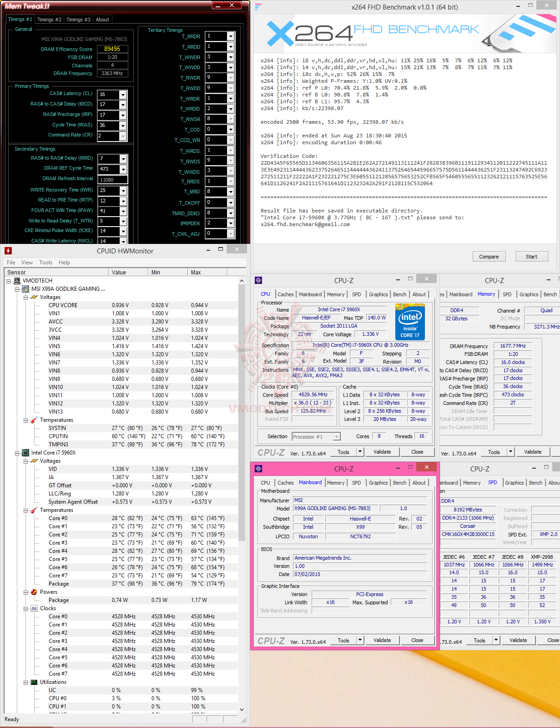Click Validate in the CPU-Z CPU tab window
560x728 pixels.
tap(382, 452)
